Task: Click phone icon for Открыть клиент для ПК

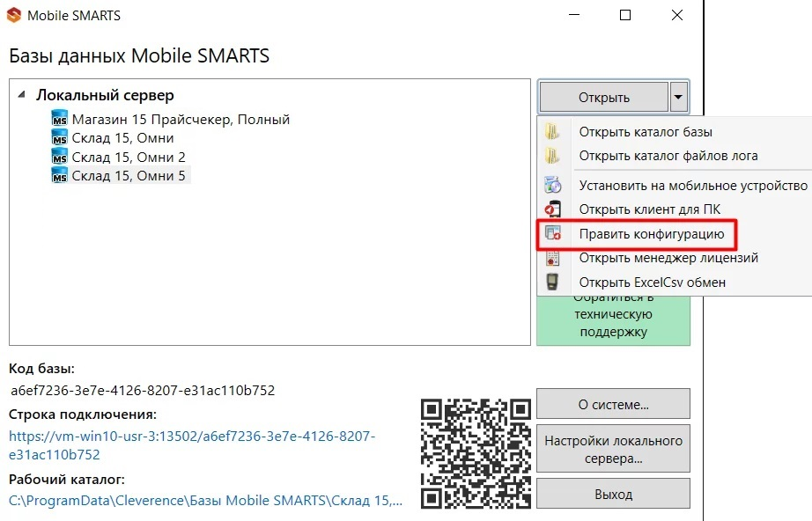Action: (552, 209)
